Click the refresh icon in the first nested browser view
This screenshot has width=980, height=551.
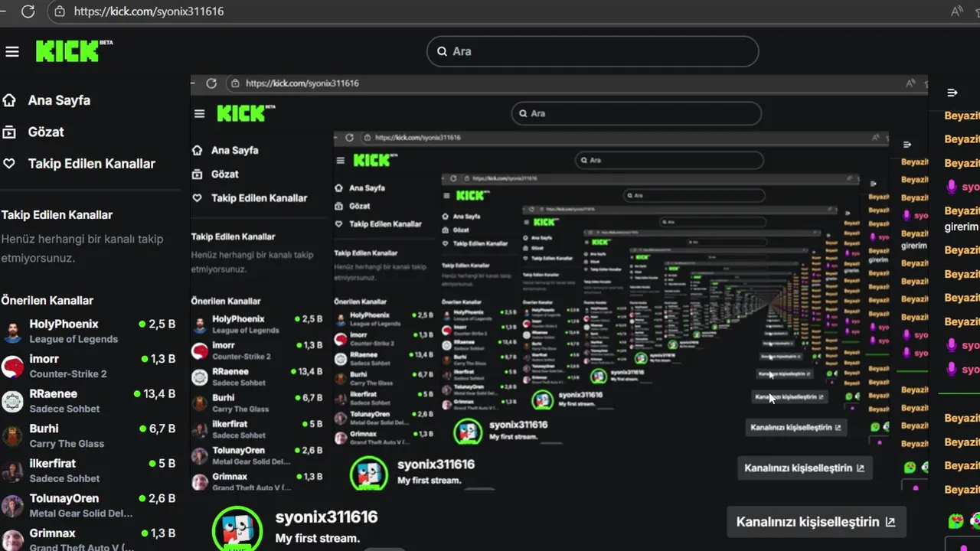coord(211,83)
